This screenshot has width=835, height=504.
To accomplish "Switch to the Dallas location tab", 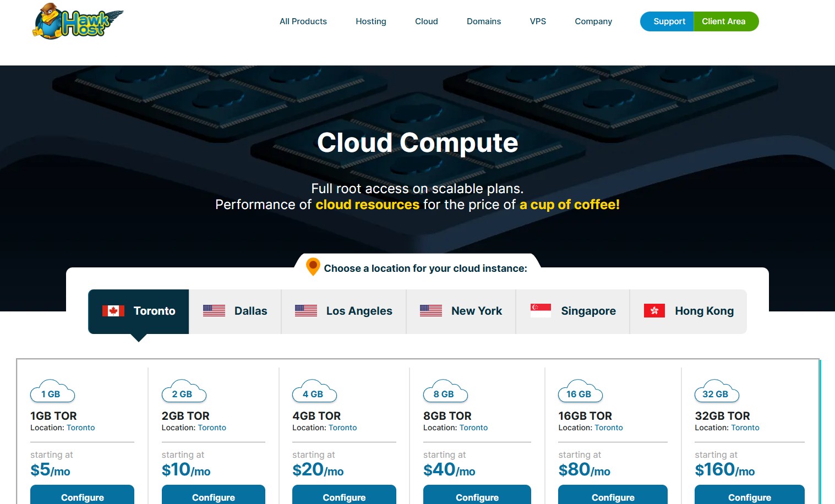I will (235, 311).
